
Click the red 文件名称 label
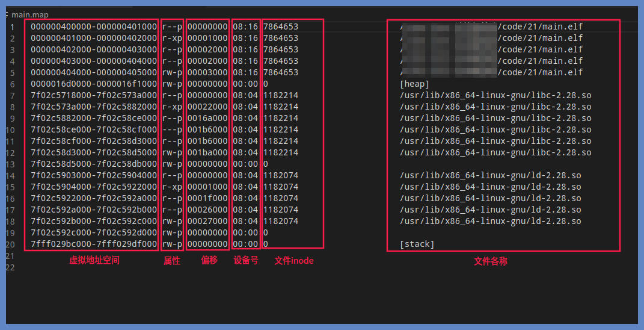coord(491,261)
